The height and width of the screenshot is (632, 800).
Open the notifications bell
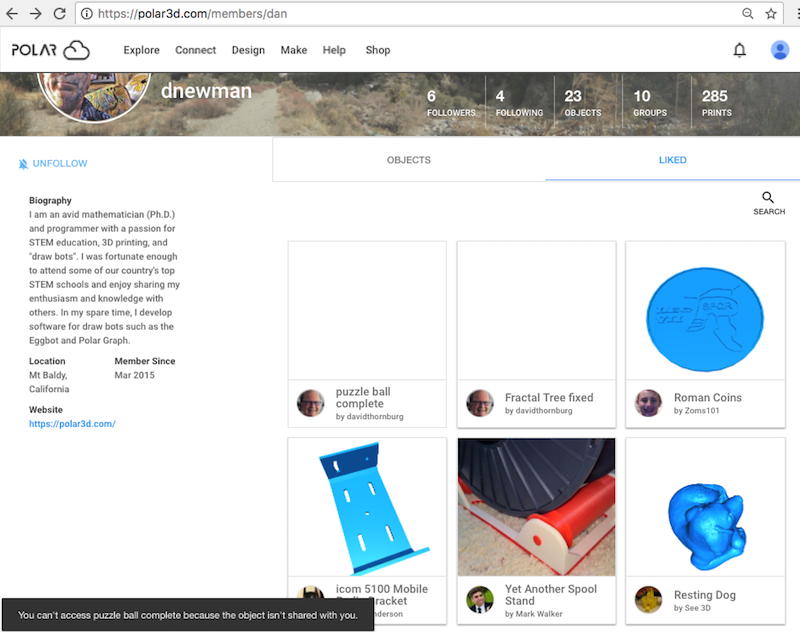coord(739,50)
